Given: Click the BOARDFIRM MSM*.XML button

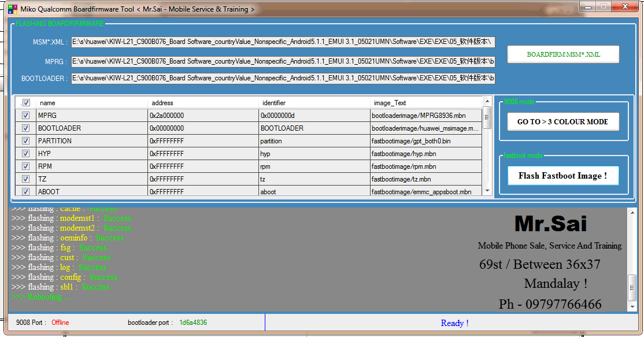Looking at the screenshot, I should 563,54.
